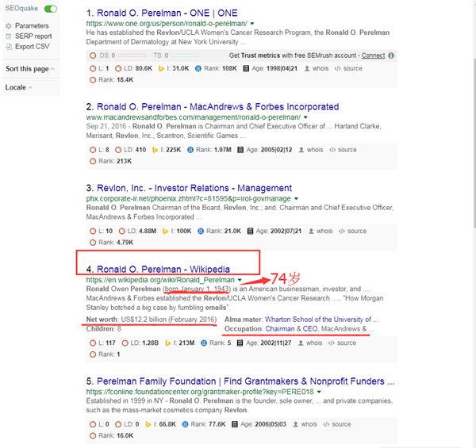Image resolution: width=476 pixels, height=448 pixels.
Task: Click Connect link for SEMrush account
Action: pyautogui.click(x=373, y=56)
